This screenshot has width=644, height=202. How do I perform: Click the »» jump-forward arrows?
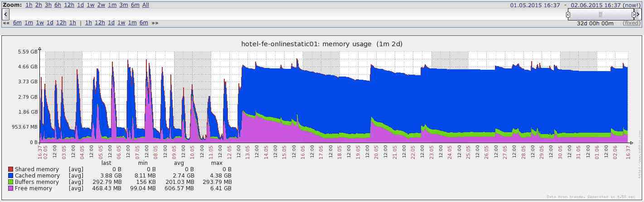point(155,23)
